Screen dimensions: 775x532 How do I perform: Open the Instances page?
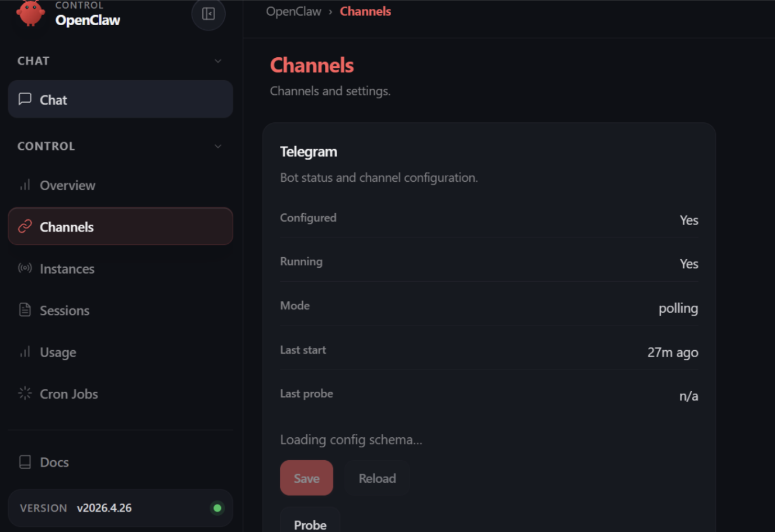pyautogui.click(x=120, y=268)
